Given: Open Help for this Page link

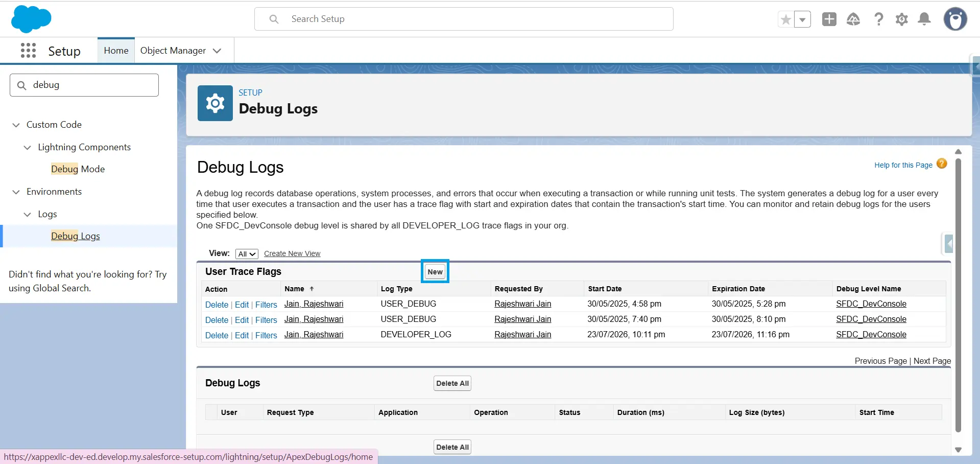Looking at the screenshot, I should click(903, 165).
